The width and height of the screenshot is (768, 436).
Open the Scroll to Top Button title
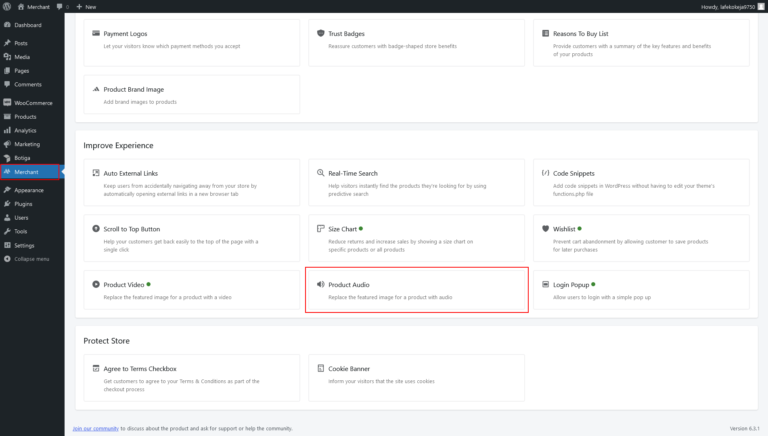pyautogui.click(x=132, y=229)
